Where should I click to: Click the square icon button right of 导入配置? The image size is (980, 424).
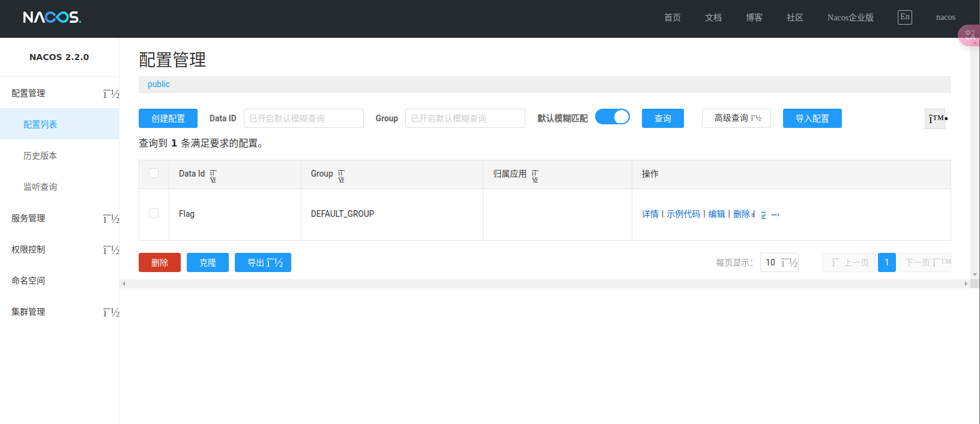[935, 119]
